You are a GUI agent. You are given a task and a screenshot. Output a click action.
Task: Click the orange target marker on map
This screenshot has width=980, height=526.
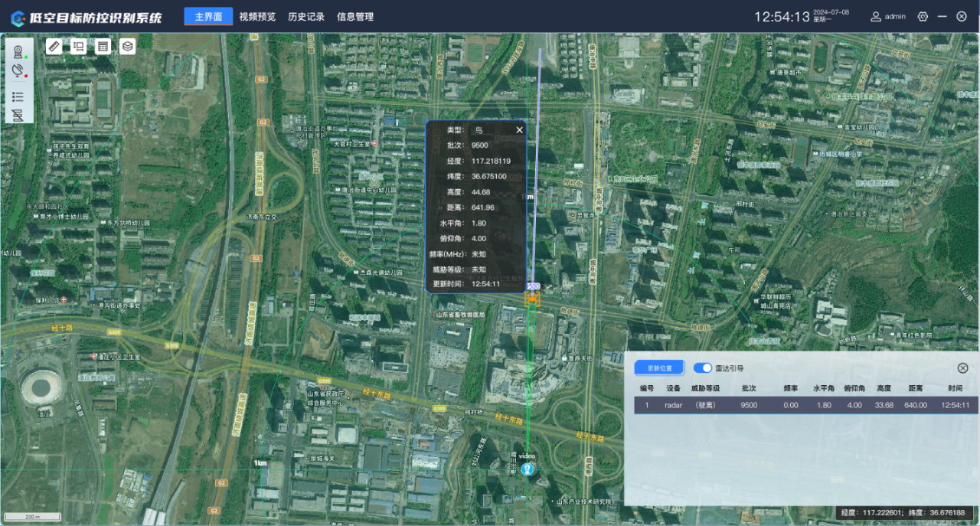[532, 298]
